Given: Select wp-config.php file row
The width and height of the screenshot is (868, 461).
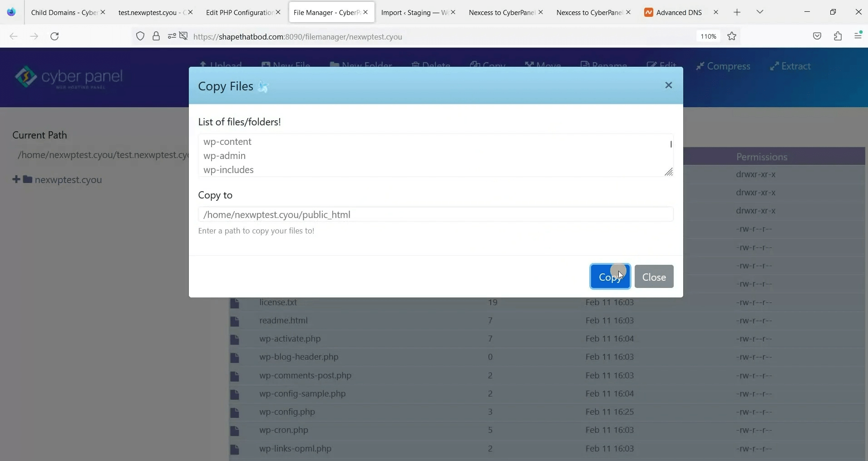Looking at the screenshot, I should point(547,412).
